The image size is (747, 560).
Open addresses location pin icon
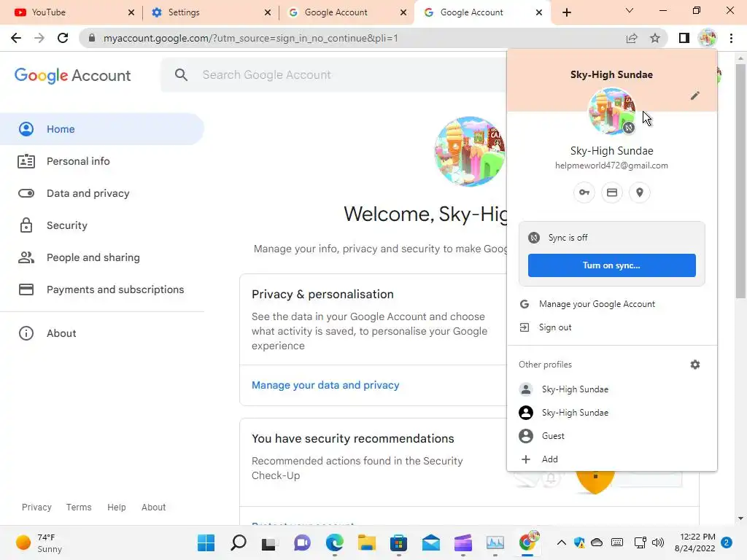pos(639,192)
